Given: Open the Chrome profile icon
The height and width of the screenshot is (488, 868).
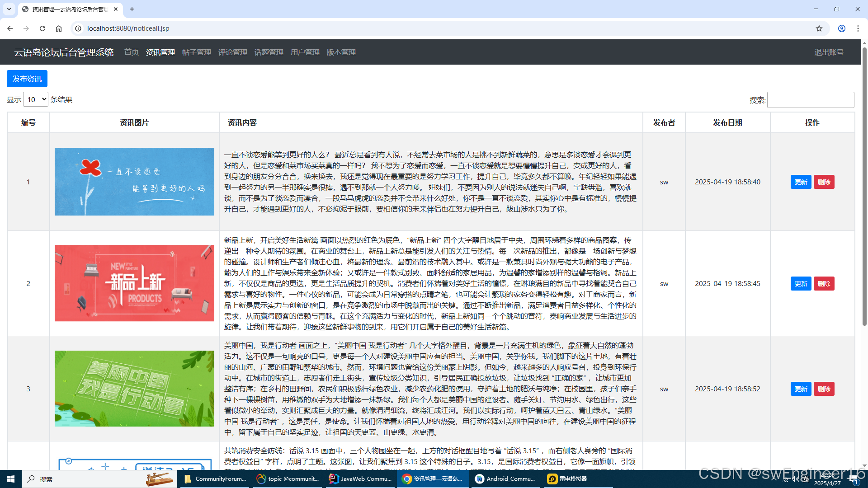Looking at the screenshot, I should (x=842, y=28).
